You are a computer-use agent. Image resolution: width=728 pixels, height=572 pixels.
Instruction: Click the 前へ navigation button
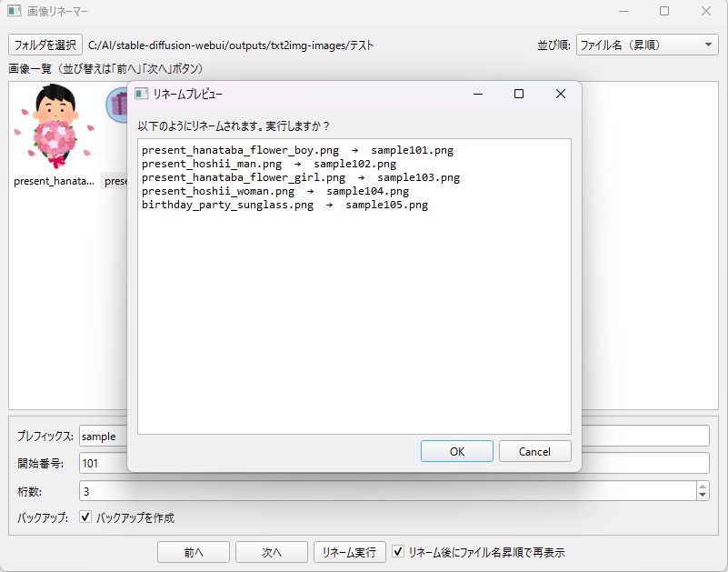coord(193,552)
